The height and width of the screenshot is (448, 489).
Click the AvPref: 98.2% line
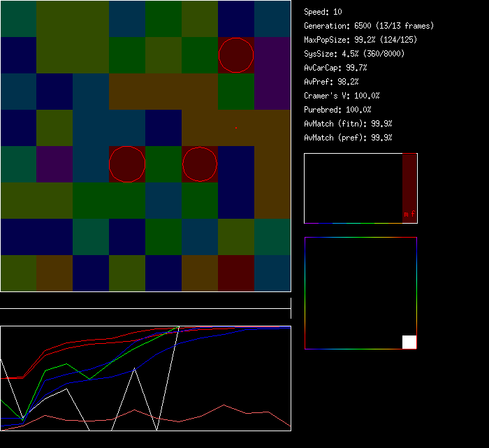tap(331, 82)
